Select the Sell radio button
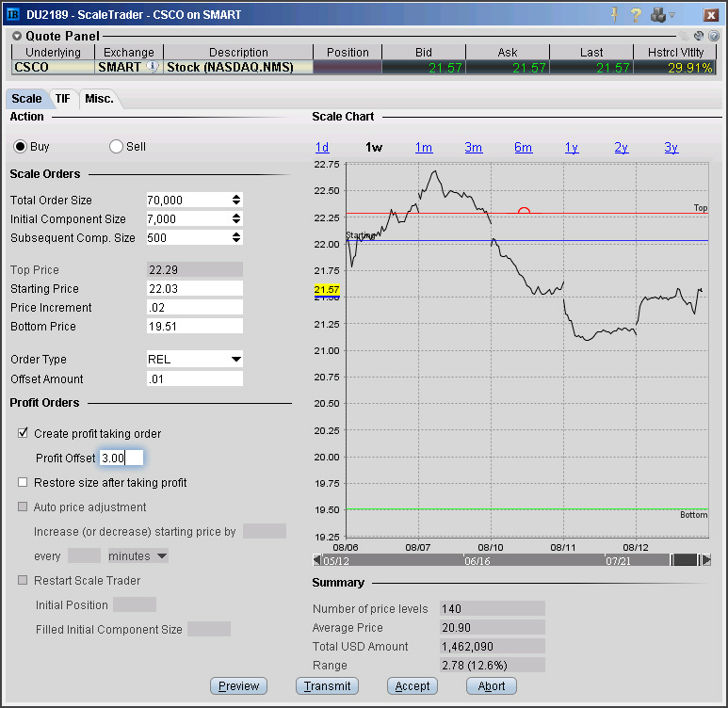 tap(116, 147)
